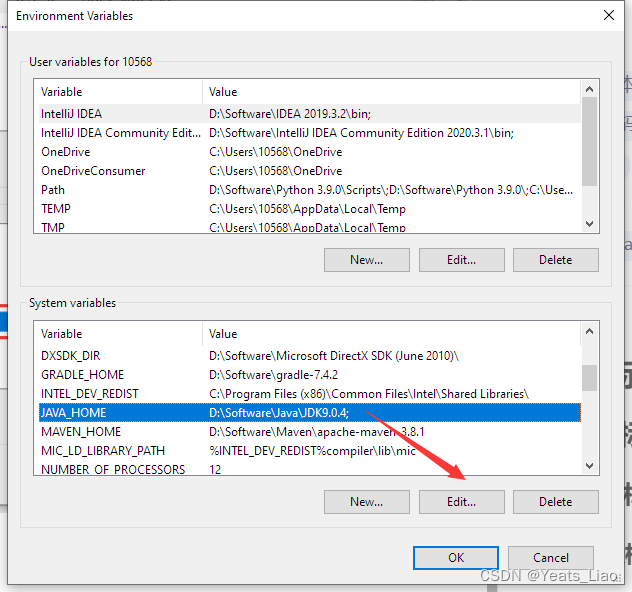Click TEMP value C:\Users\10568\AppData\Local\Temp
Viewport: 632px width, 592px height.
point(307,209)
